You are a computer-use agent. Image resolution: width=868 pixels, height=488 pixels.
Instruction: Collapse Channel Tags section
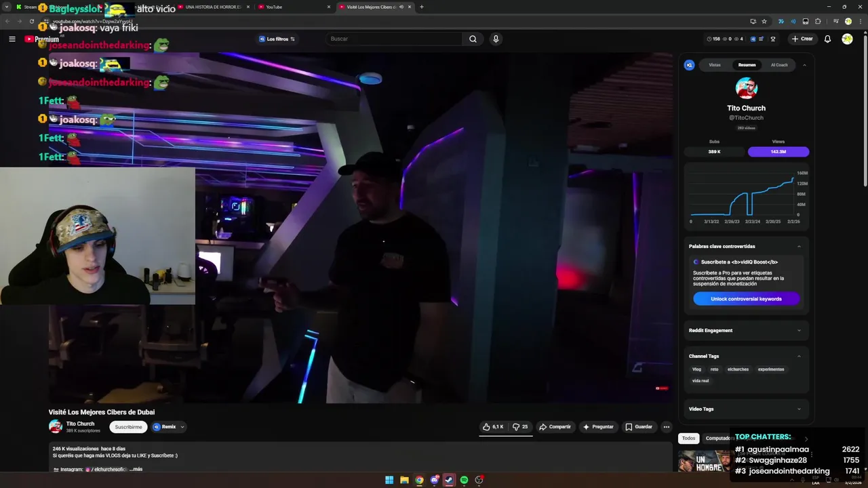pos(799,356)
